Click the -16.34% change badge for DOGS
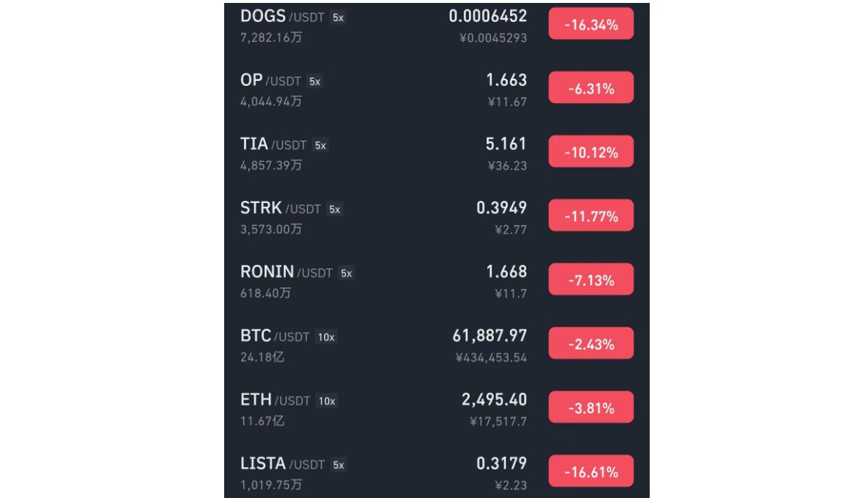 pyautogui.click(x=591, y=24)
